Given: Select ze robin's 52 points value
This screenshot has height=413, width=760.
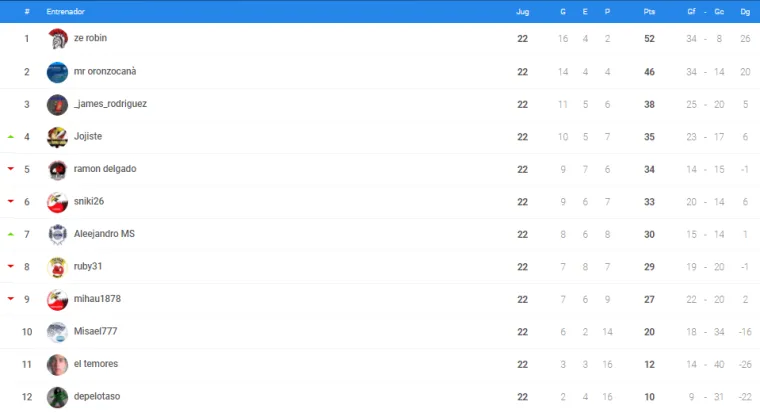Looking at the screenshot, I should coord(649,39).
